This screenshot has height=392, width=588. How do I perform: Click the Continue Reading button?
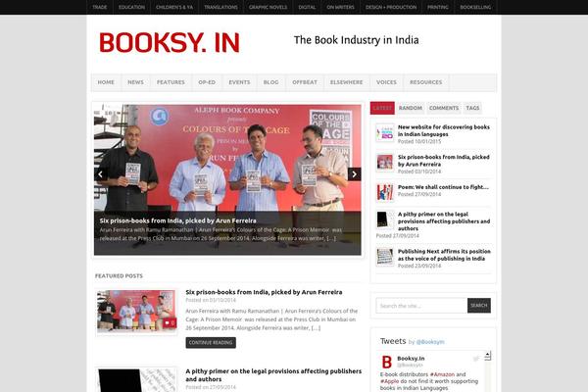[x=211, y=342]
